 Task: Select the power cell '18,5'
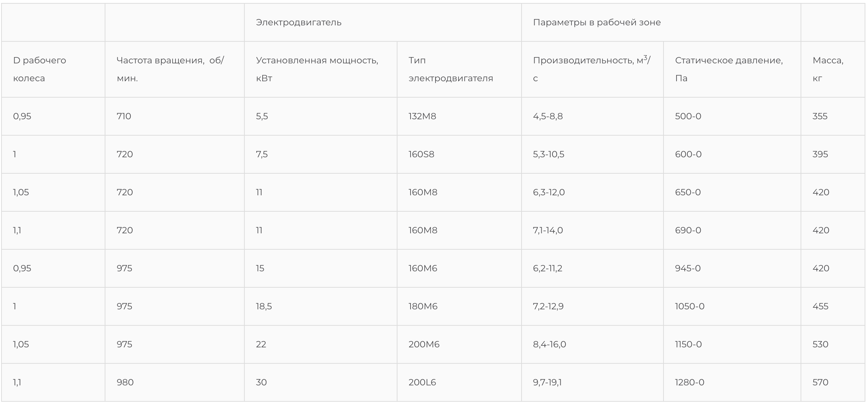pos(264,306)
